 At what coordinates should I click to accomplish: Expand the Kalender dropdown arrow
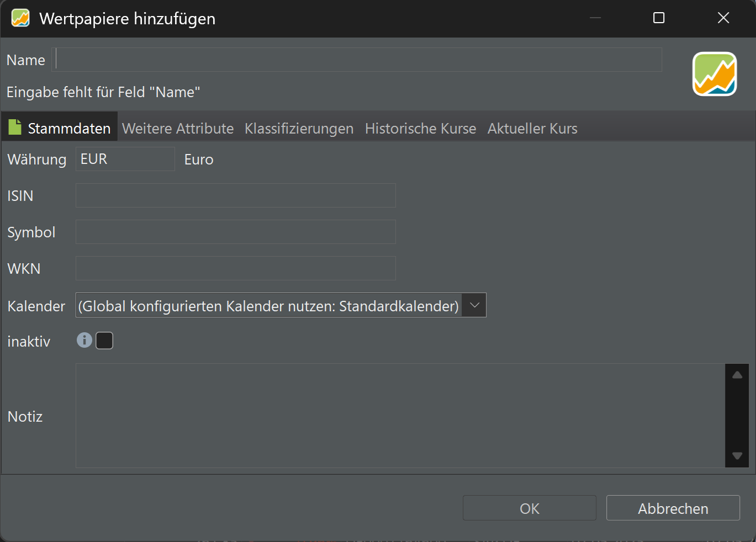point(474,305)
